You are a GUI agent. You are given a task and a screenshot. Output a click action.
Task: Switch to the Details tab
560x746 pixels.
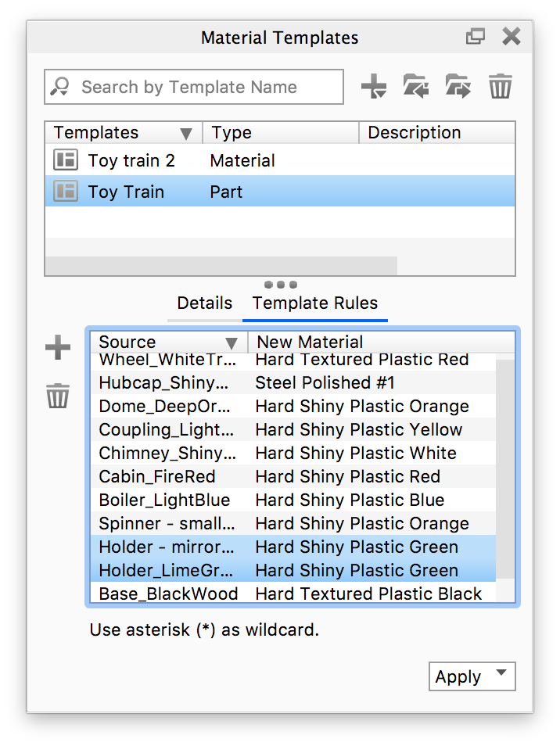[204, 303]
